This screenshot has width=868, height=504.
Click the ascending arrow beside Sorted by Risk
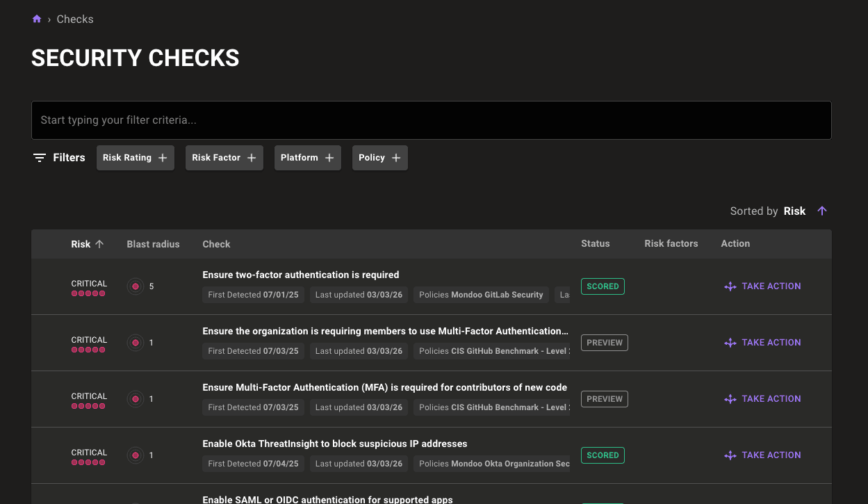pyautogui.click(x=822, y=211)
